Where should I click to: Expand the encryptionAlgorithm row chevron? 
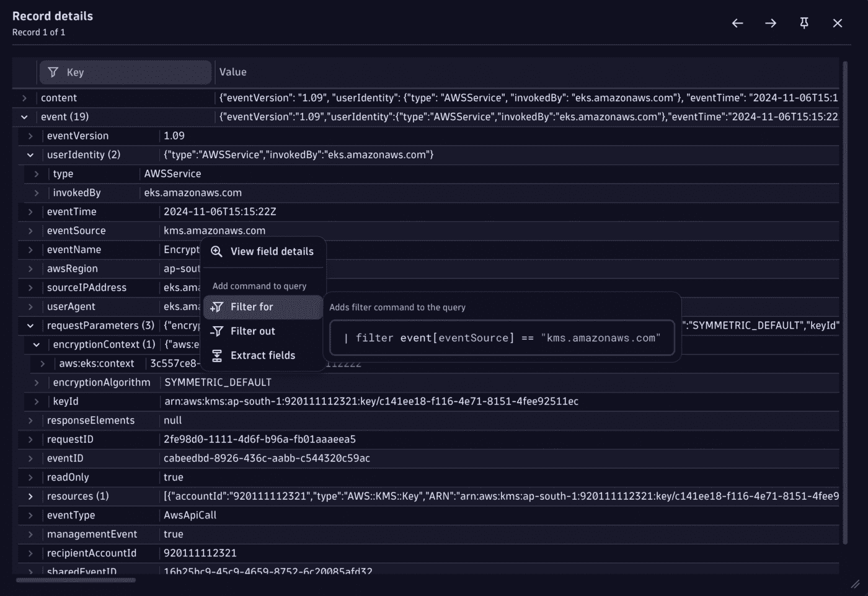(x=37, y=383)
